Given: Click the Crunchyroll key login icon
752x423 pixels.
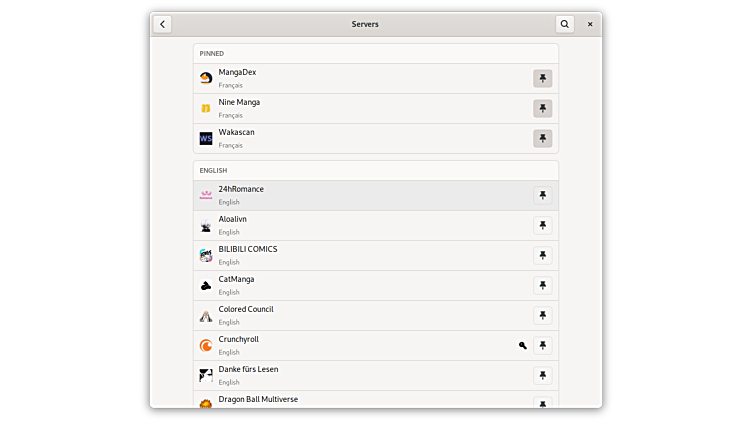Looking at the screenshot, I should tap(522, 345).
